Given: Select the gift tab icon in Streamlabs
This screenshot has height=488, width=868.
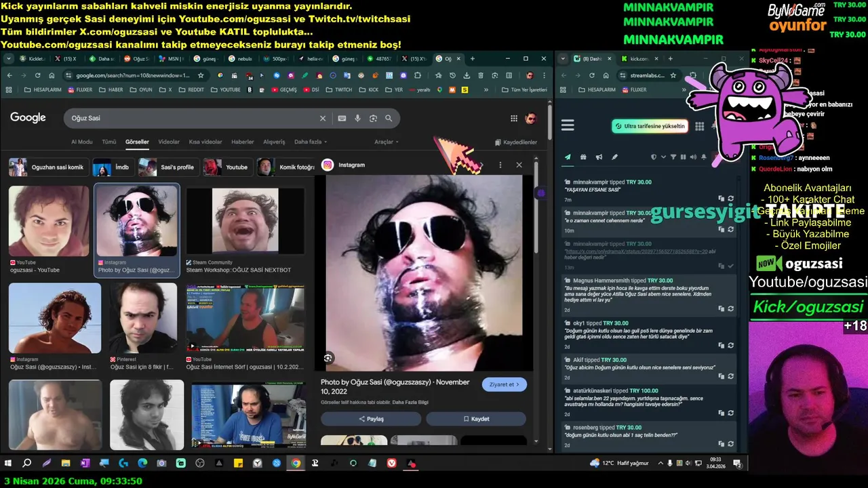Looking at the screenshot, I should point(583,157).
